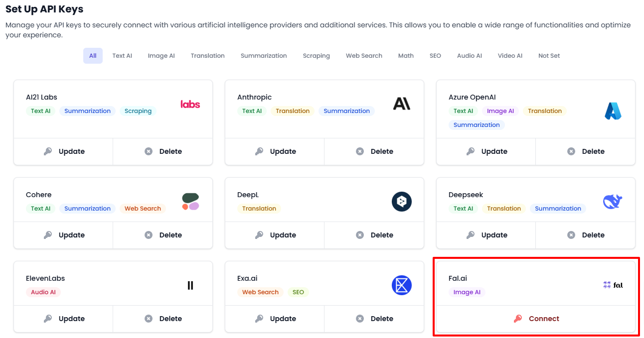This screenshot has height=338, width=644.
Task: Filter providers by Video AI
Action: [x=510, y=56]
